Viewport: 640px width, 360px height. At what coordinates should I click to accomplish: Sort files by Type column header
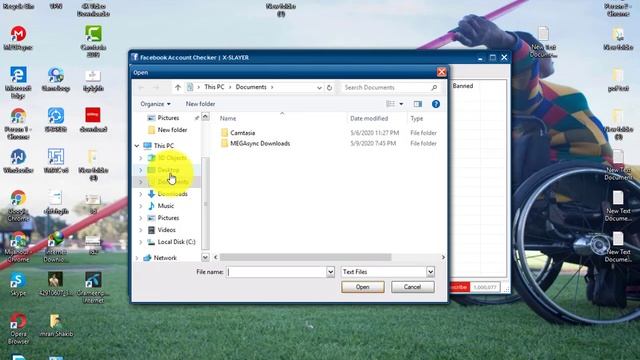tap(417, 118)
